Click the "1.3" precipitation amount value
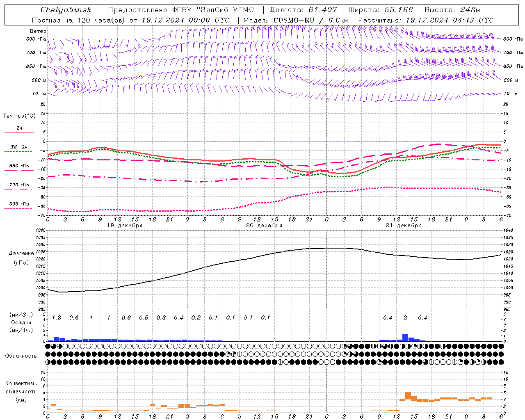The image size is (525, 420). pos(57,317)
